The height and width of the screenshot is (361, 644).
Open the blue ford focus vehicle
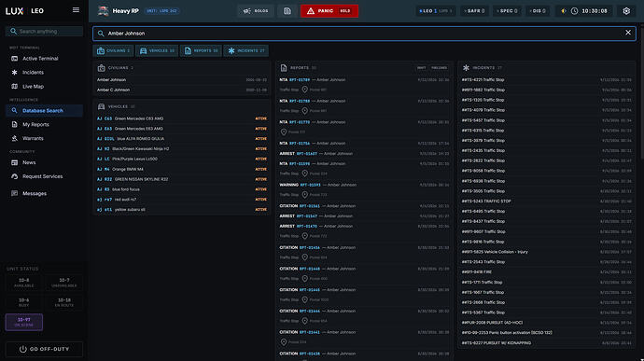(182, 189)
